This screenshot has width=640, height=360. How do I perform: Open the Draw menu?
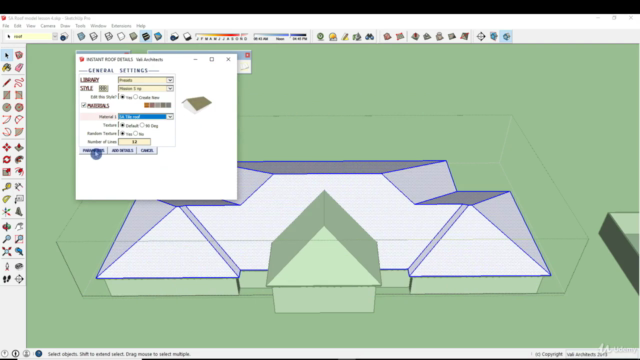[x=65, y=26]
